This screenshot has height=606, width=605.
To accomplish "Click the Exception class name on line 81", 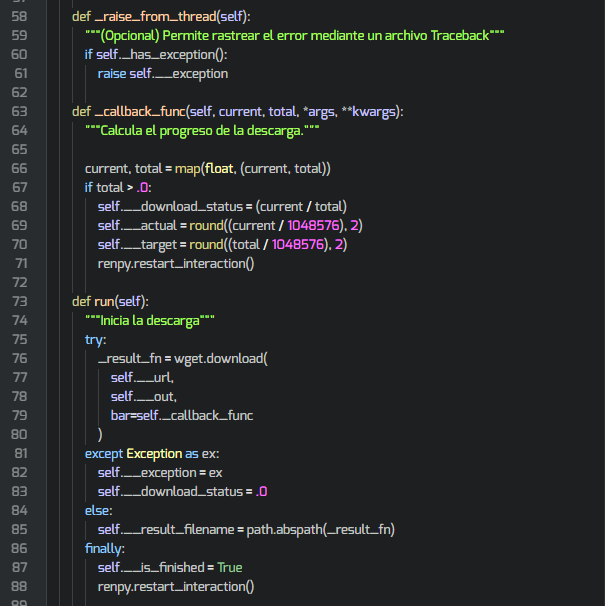I will (154, 454).
